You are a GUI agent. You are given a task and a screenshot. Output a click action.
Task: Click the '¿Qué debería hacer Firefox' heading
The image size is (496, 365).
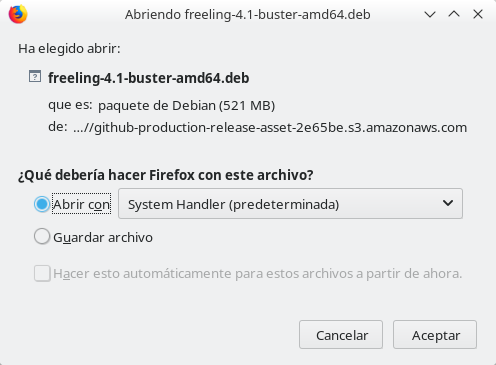pyautogui.click(x=166, y=175)
